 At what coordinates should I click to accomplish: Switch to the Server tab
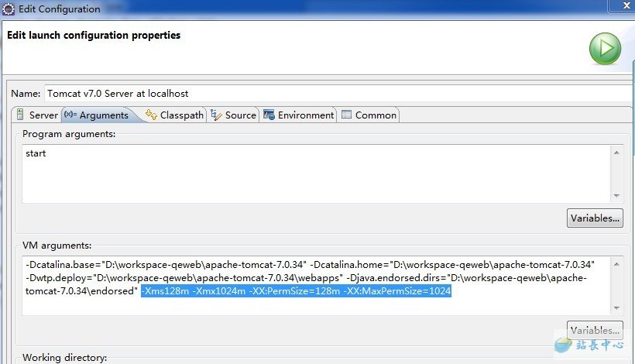(37, 115)
